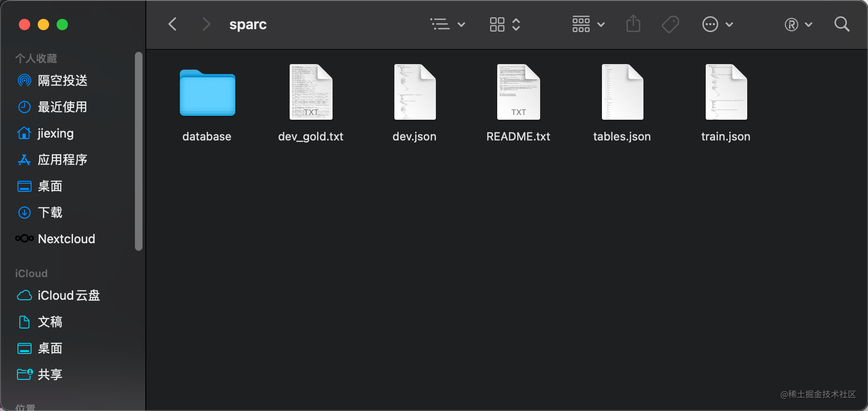The image size is (868, 411).
Task: Minimize the window with yellow button
Action: [43, 25]
